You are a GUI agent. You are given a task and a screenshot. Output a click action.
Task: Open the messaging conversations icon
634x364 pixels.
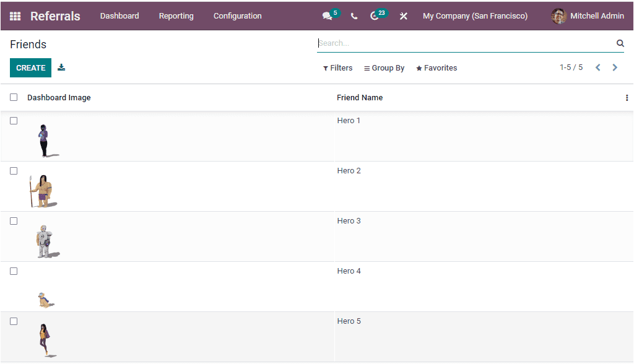[x=327, y=15]
